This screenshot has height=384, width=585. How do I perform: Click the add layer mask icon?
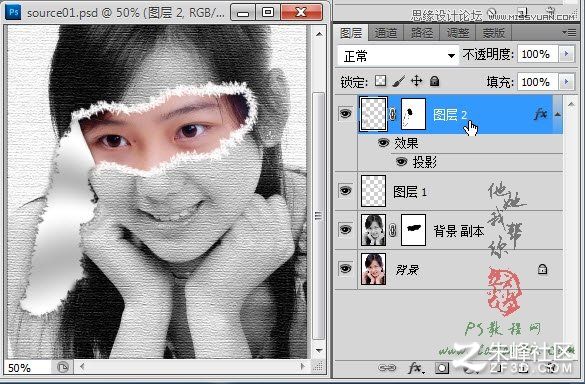pyautogui.click(x=442, y=368)
